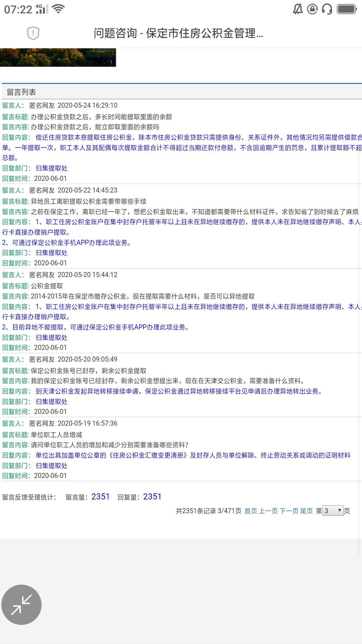
Task: Select title 办理公积金贷款之后，多长时间能提取里面的余额
Action: point(101,117)
